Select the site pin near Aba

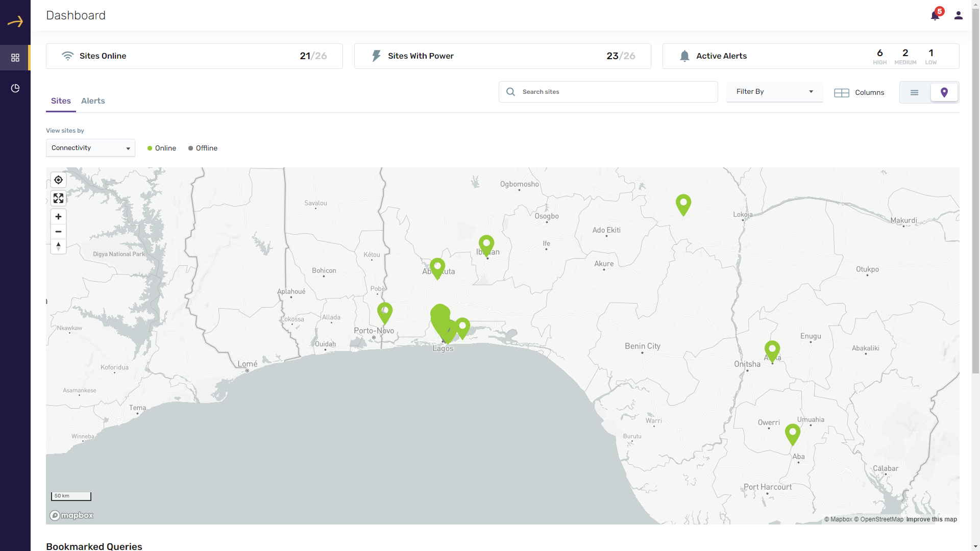tap(793, 434)
